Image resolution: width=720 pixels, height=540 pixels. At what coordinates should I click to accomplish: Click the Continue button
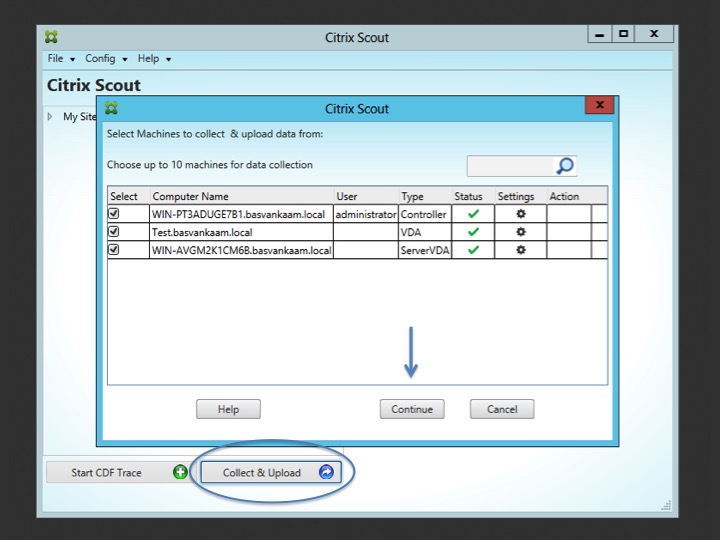click(x=412, y=409)
